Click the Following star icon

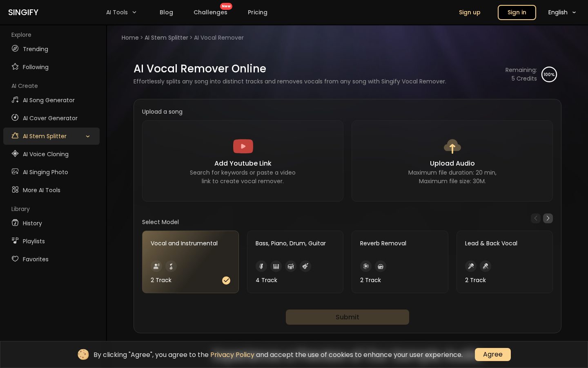[x=15, y=67]
